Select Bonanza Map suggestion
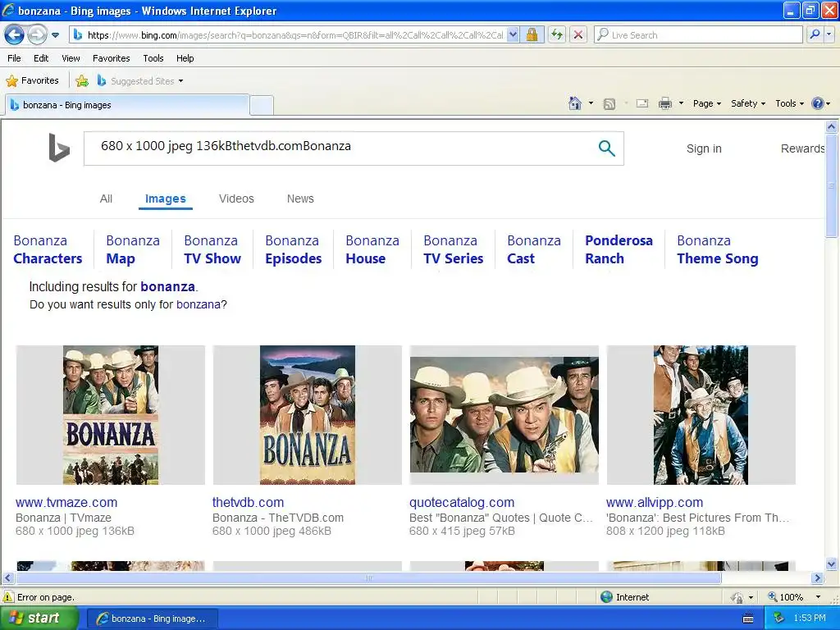The height and width of the screenshot is (630, 840). coord(133,249)
